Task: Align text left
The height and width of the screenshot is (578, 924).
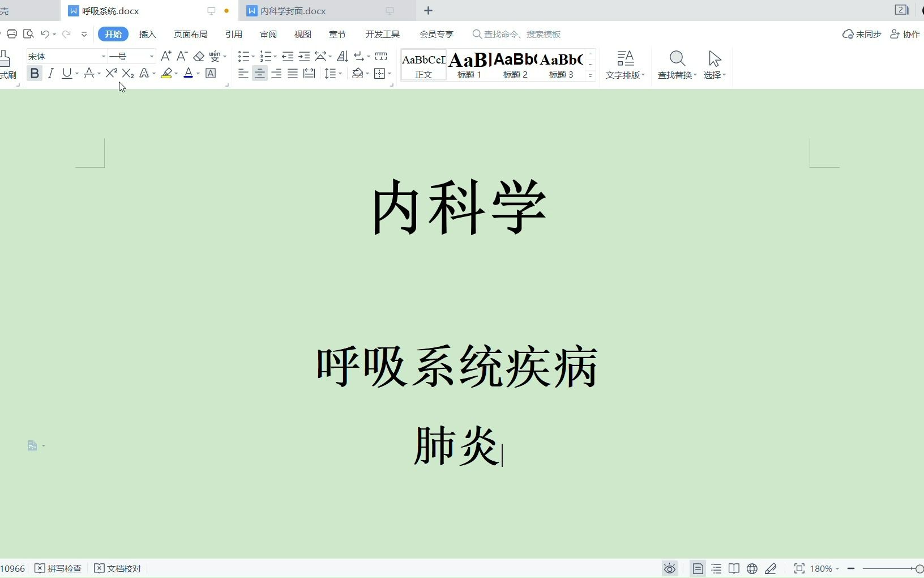Action: pyautogui.click(x=243, y=74)
